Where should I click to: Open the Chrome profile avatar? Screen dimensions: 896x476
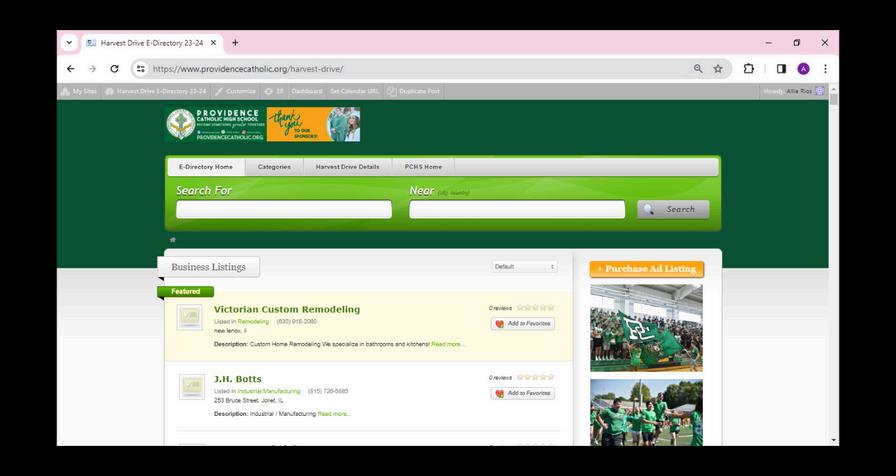(803, 69)
